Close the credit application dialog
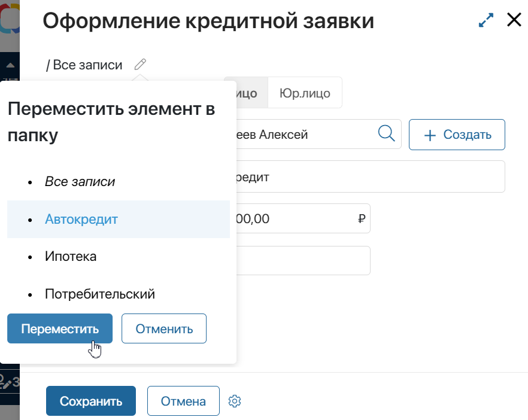This screenshot has height=420, width=528. [x=514, y=20]
